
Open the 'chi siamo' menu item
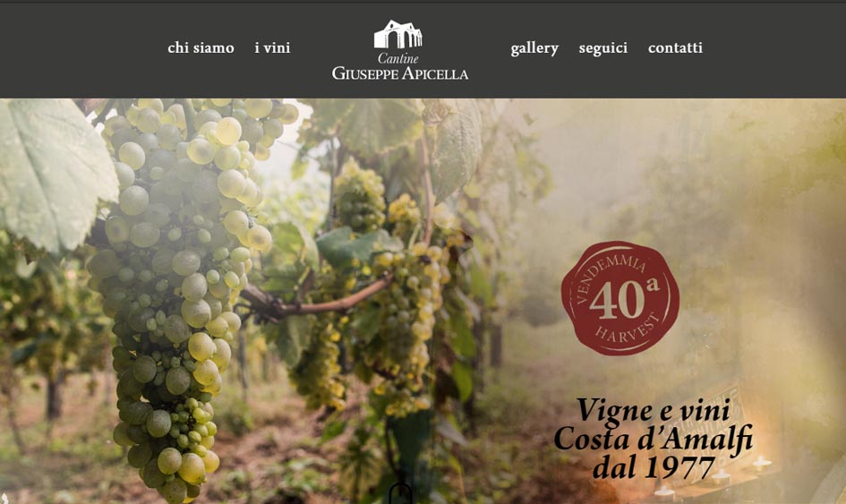click(x=201, y=48)
